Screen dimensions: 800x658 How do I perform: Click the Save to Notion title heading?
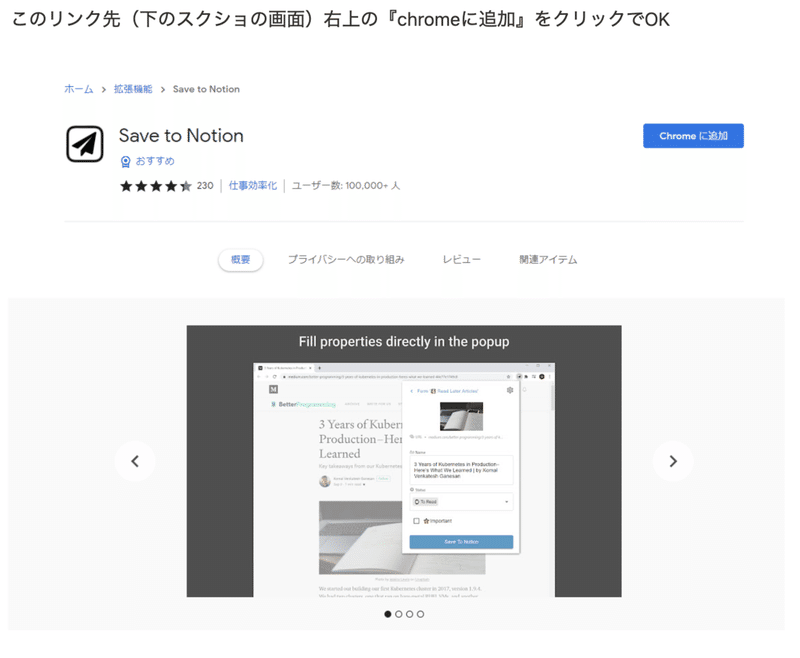click(181, 136)
